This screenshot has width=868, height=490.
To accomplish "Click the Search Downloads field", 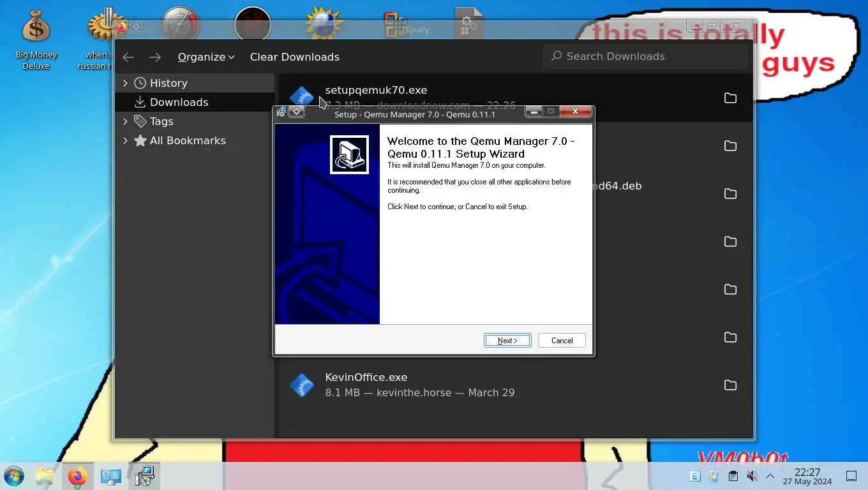I will (x=645, y=56).
